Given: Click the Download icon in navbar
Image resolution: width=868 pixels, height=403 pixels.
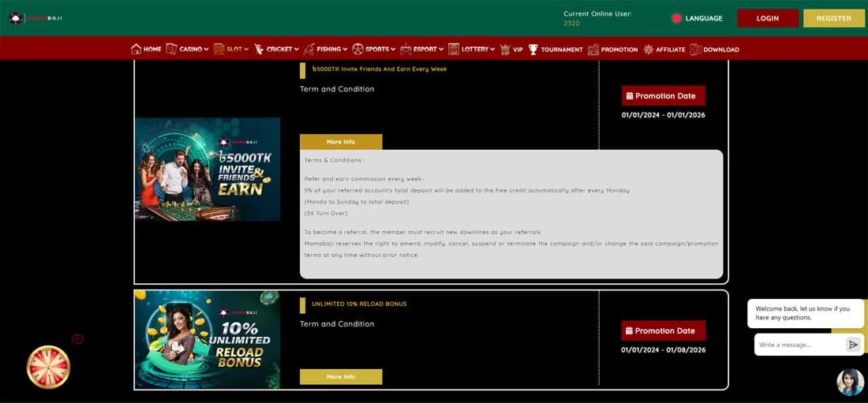Looking at the screenshot, I should (x=696, y=49).
